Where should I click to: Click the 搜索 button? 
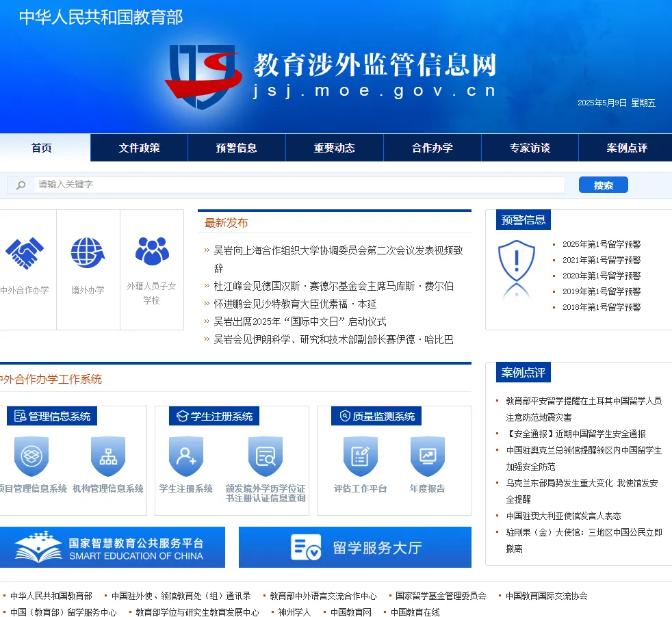pyautogui.click(x=604, y=185)
